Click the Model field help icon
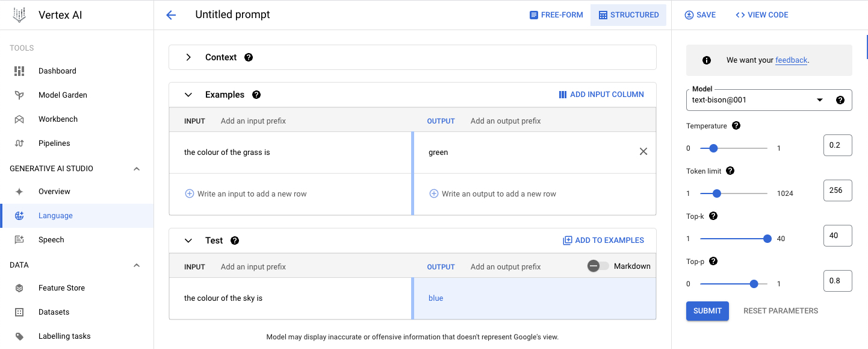868x349 pixels. (x=840, y=100)
